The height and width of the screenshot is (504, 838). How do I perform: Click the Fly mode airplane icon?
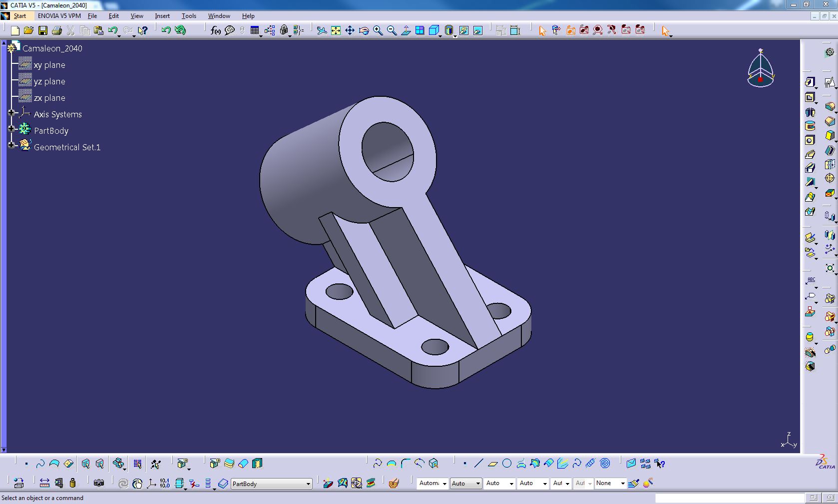tap(322, 30)
